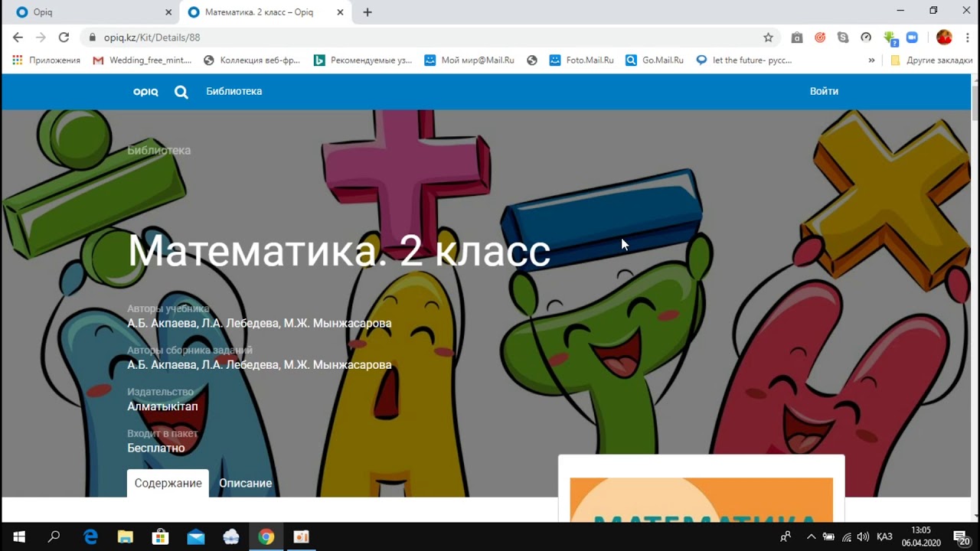This screenshot has height=551, width=980.
Task: Open the Другие закладки folder
Action: coord(931,60)
